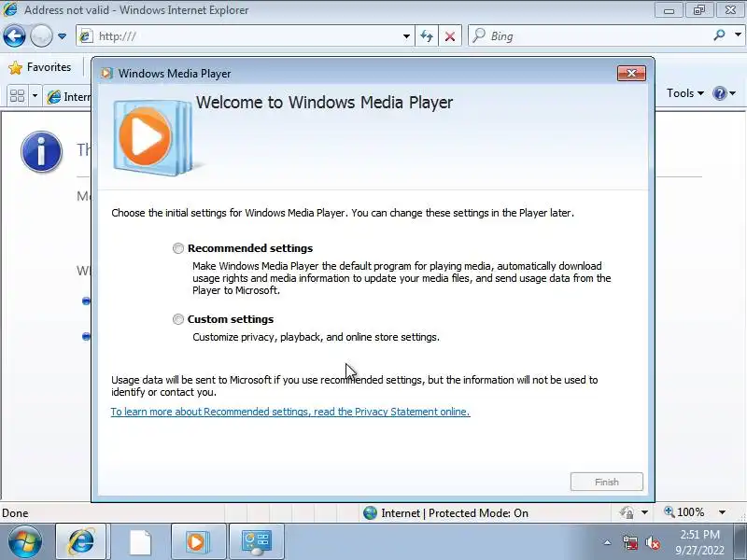
Task: Click the search magnifier button in IE
Action: [x=719, y=35]
